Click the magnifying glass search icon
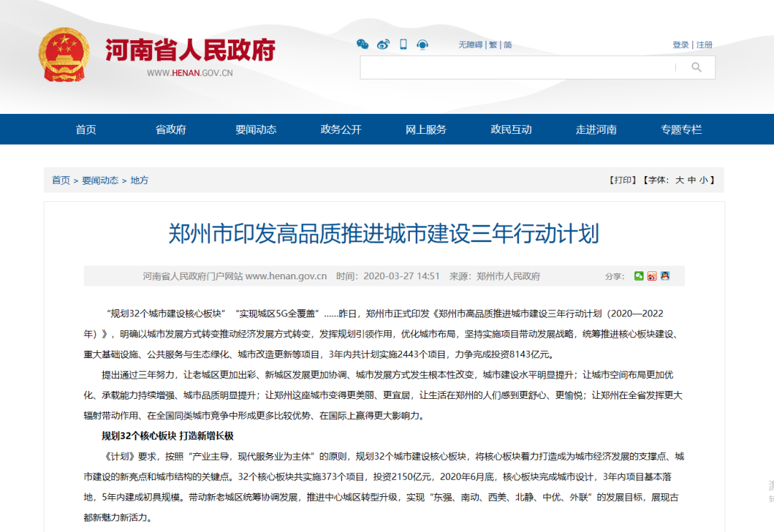The image size is (774, 532). [697, 67]
